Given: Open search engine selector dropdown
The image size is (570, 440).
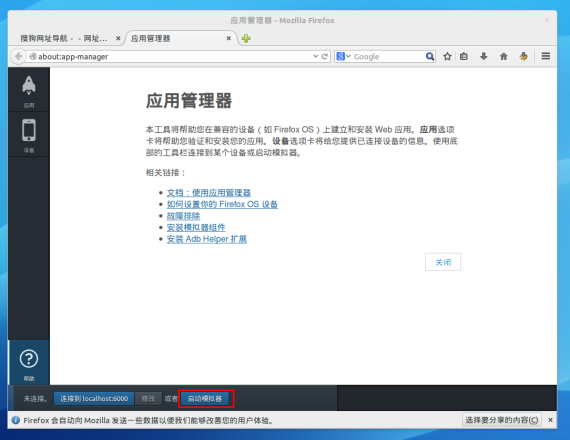Looking at the screenshot, I should tap(343, 56).
